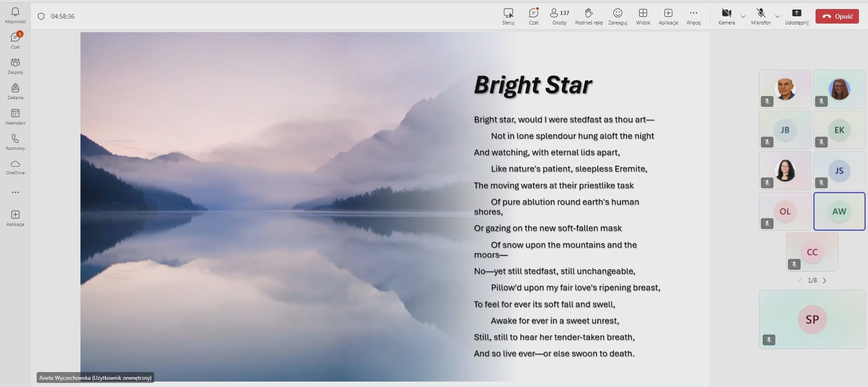Select the CC participant tile
Image resolution: width=868 pixels, height=387 pixels.
point(812,252)
